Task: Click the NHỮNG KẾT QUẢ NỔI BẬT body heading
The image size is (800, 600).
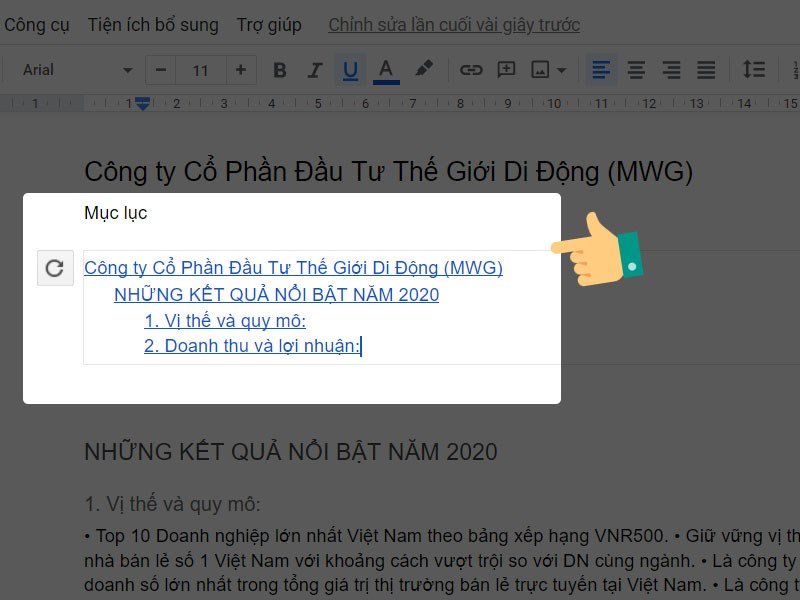Action: tap(291, 452)
